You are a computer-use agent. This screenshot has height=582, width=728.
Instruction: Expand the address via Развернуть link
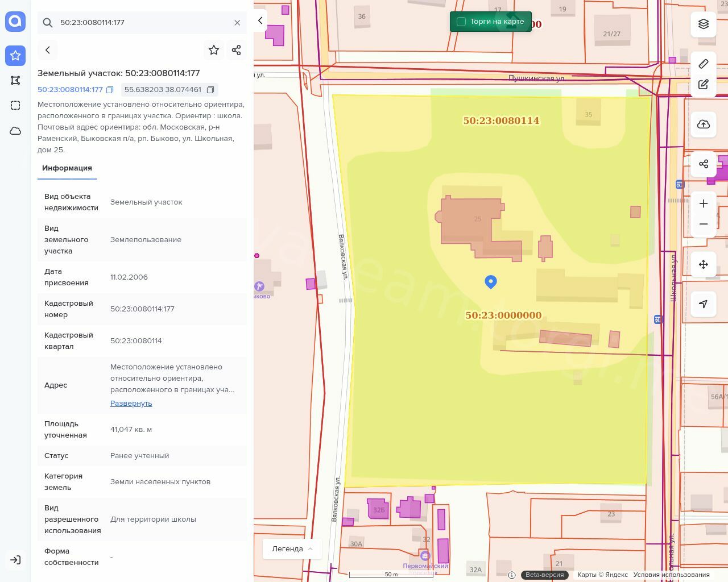point(131,404)
